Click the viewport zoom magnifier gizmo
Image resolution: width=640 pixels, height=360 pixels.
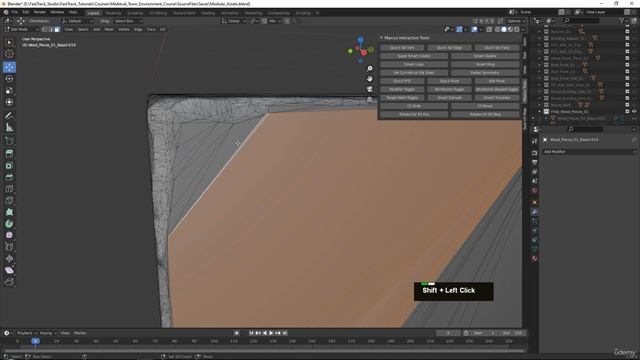coord(370,69)
